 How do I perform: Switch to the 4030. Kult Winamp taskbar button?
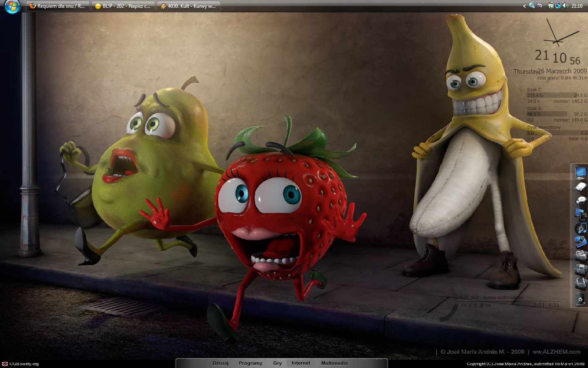click(189, 6)
